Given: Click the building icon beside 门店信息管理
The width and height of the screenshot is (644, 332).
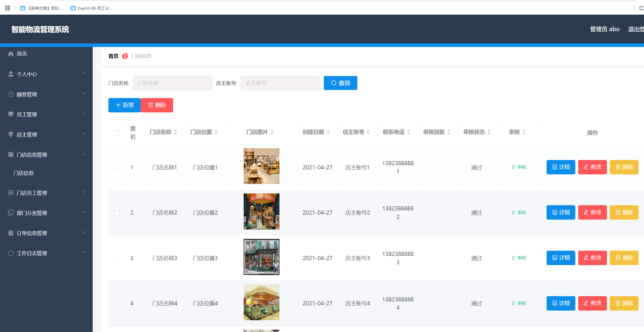Looking at the screenshot, I should (11, 154).
